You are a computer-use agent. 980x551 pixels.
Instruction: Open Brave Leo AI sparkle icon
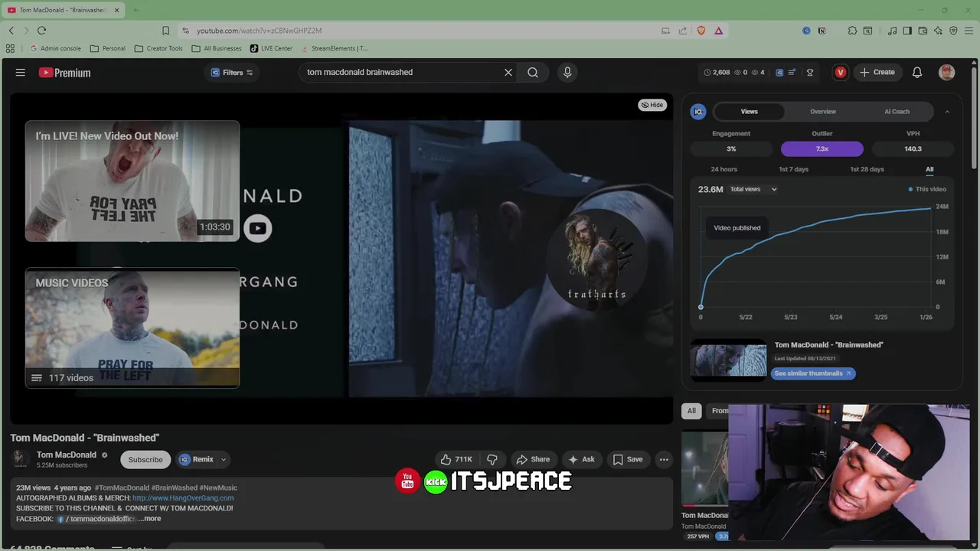click(x=938, y=31)
